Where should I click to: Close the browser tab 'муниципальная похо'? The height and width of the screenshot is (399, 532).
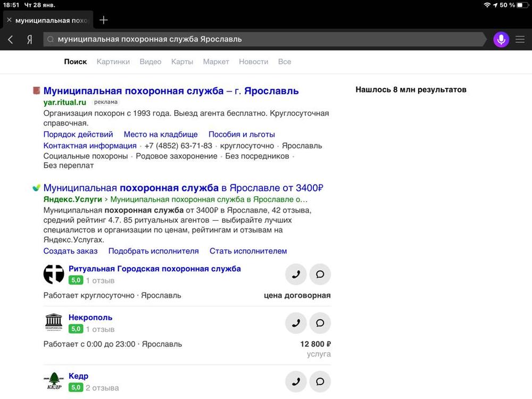pyautogui.click(x=9, y=20)
